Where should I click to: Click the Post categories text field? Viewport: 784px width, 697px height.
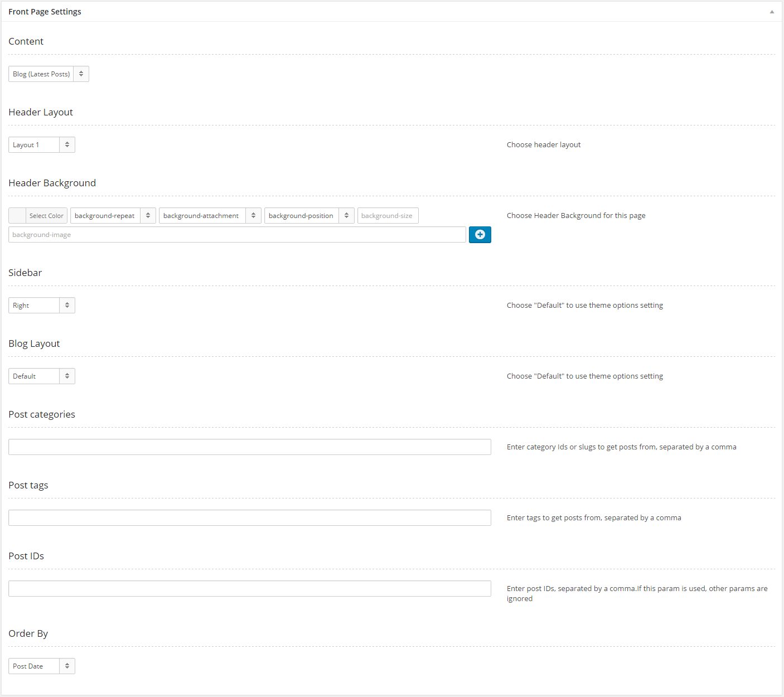click(249, 447)
